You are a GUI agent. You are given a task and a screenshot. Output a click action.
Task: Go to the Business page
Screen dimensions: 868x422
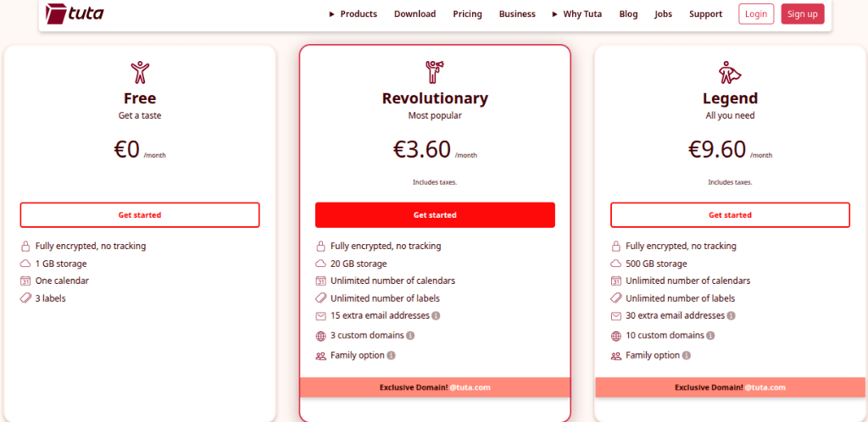coord(517,14)
